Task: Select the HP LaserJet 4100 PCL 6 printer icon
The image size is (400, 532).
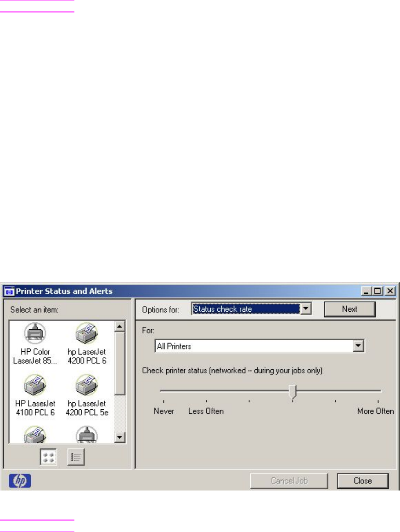Action: 35,385
